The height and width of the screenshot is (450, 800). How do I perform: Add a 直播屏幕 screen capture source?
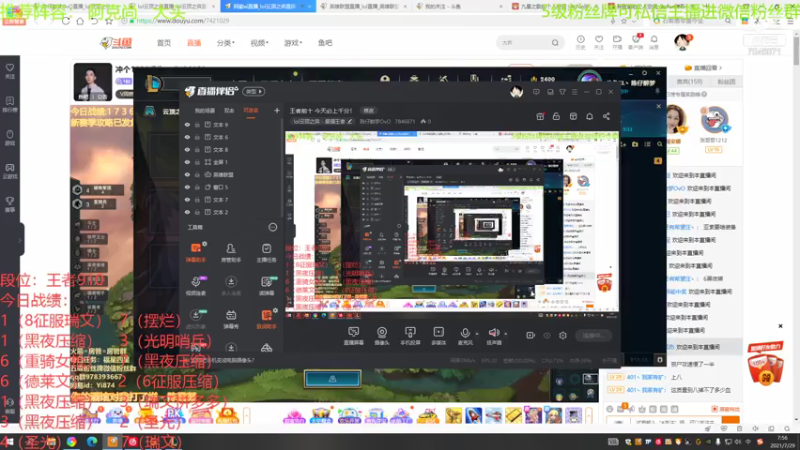click(354, 336)
